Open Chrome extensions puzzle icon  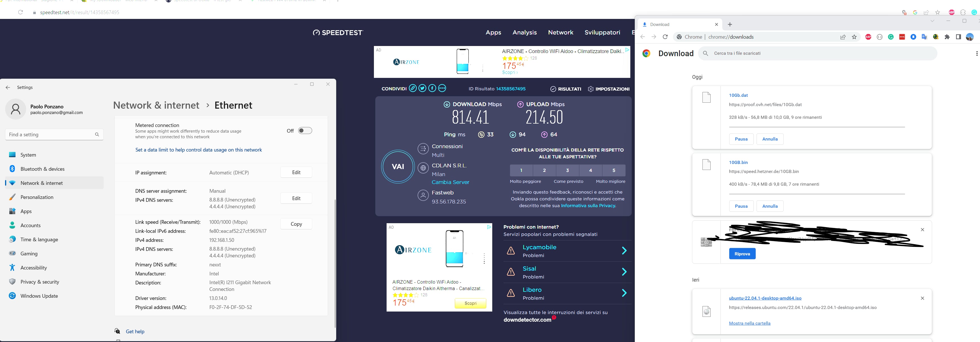click(x=947, y=37)
